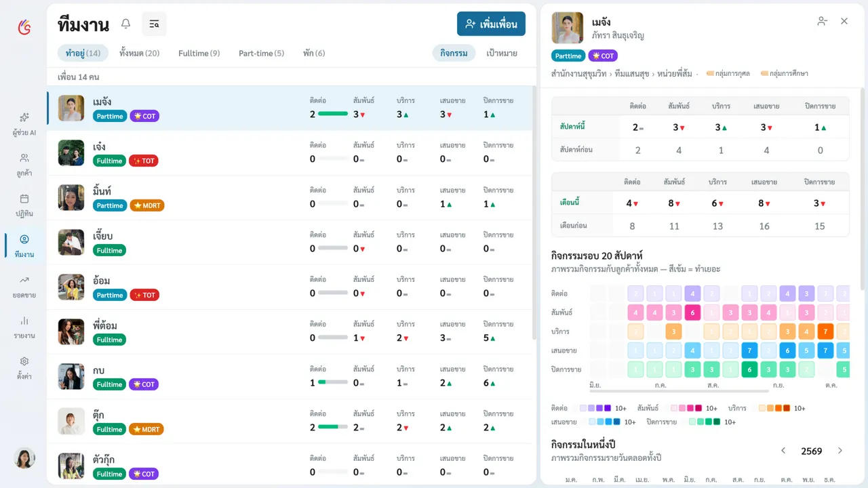Select กบ in the team list

(x=290, y=377)
